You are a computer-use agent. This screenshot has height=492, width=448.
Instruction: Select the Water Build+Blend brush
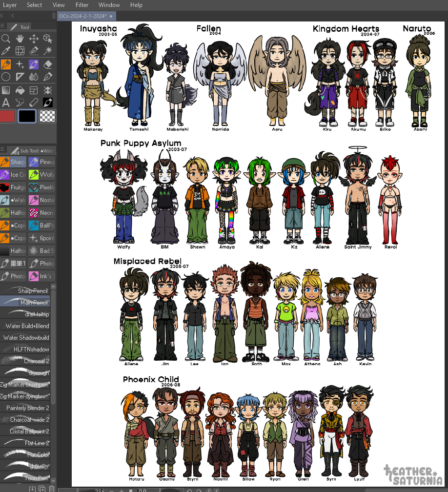[x=25, y=326]
